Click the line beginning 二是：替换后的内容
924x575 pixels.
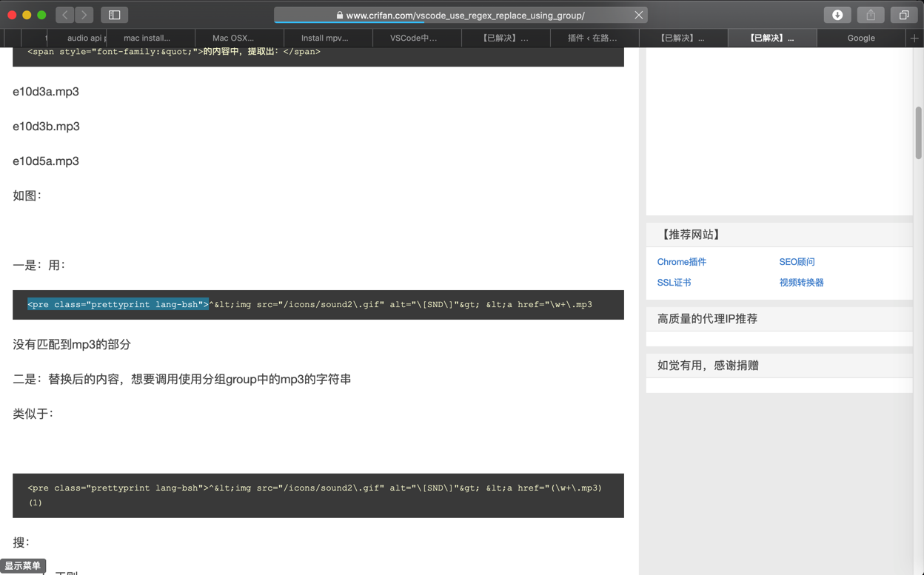click(x=182, y=379)
